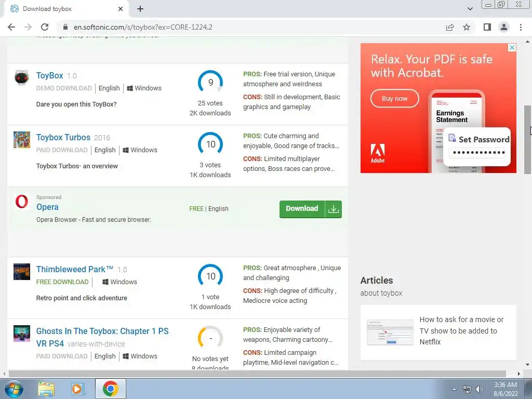Expand the tab search chevron
This screenshot has height=399, width=532.
coord(470,9)
